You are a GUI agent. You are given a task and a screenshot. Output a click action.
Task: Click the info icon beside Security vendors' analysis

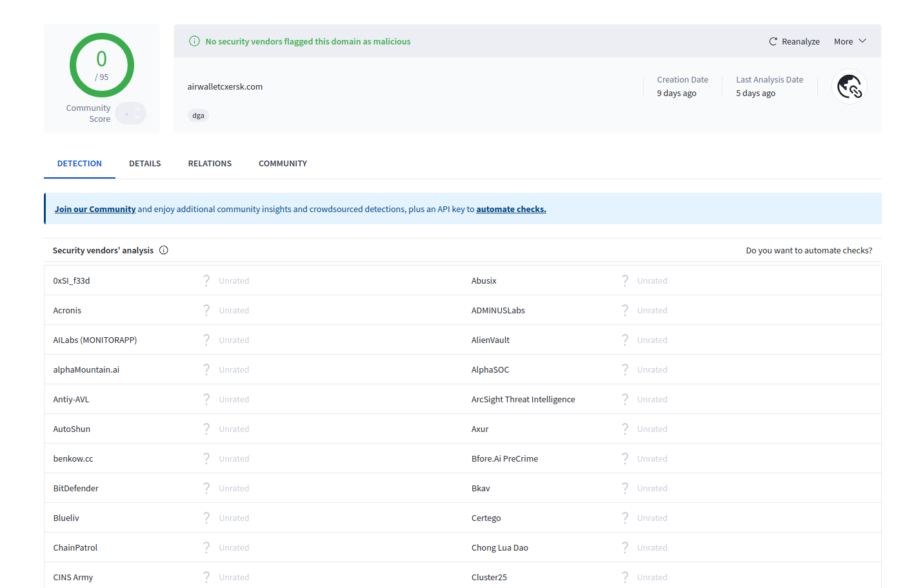pos(164,250)
